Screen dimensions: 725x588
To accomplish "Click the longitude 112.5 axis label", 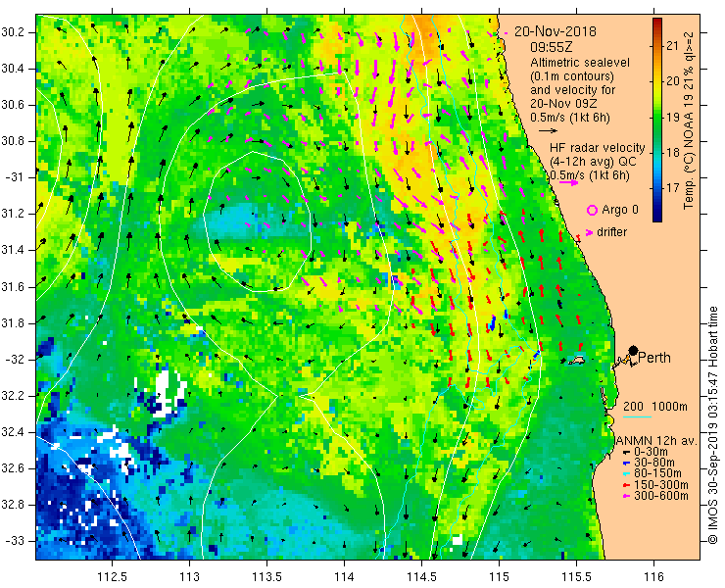I will pos(112,577).
